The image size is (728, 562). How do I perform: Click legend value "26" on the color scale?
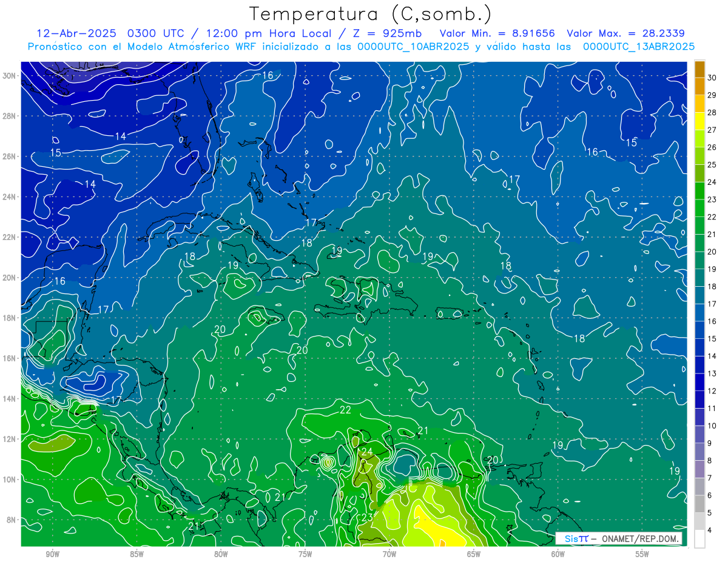[x=712, y=147]
